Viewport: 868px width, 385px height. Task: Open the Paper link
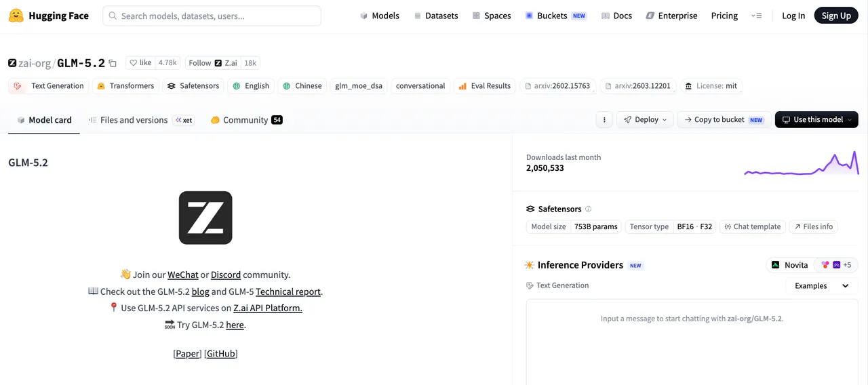coord(188,354)
